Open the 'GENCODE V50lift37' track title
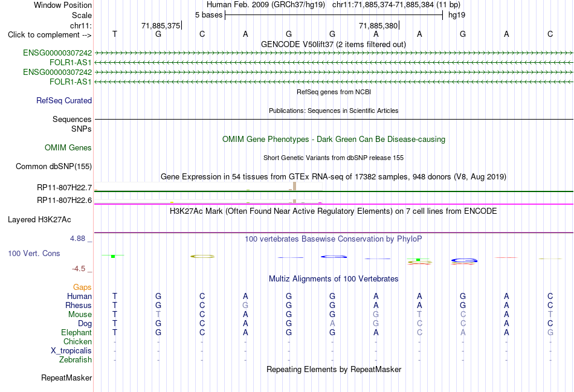This screenshot has height=392, width=574. [333, 44]
